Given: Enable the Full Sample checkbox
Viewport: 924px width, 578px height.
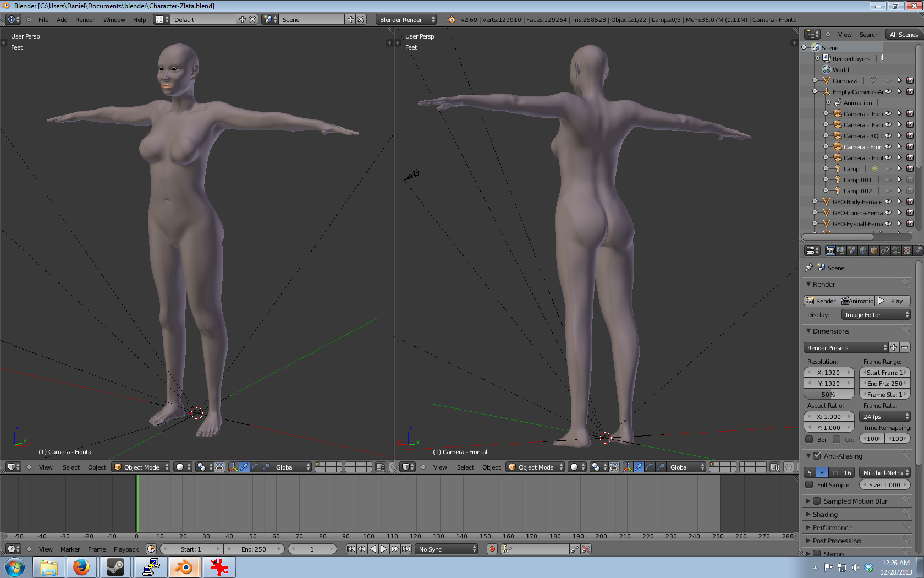Looking at the screenshot, I should 809,485.
